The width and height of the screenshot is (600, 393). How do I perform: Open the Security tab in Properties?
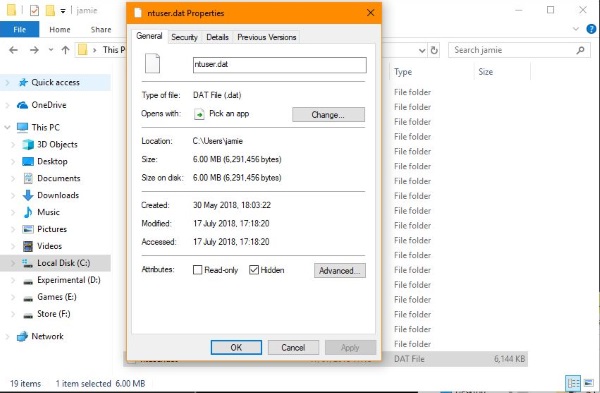tap(184, 37)
